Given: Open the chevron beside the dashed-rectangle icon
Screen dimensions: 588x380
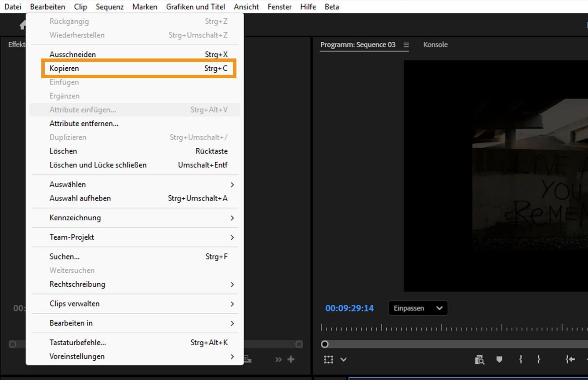Looking at the screenshot, I should click(344, 360).
